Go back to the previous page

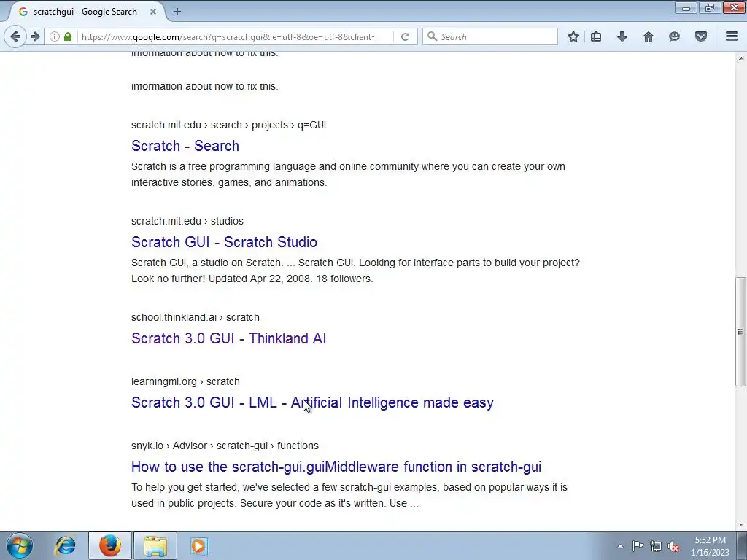tap(15, 36)
